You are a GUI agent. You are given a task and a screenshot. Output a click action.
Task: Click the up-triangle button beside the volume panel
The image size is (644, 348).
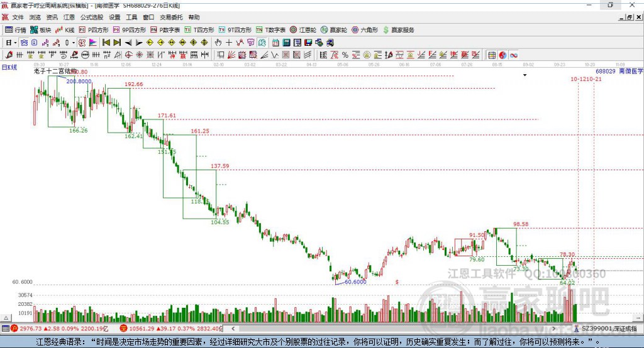[x=6, y=318]
